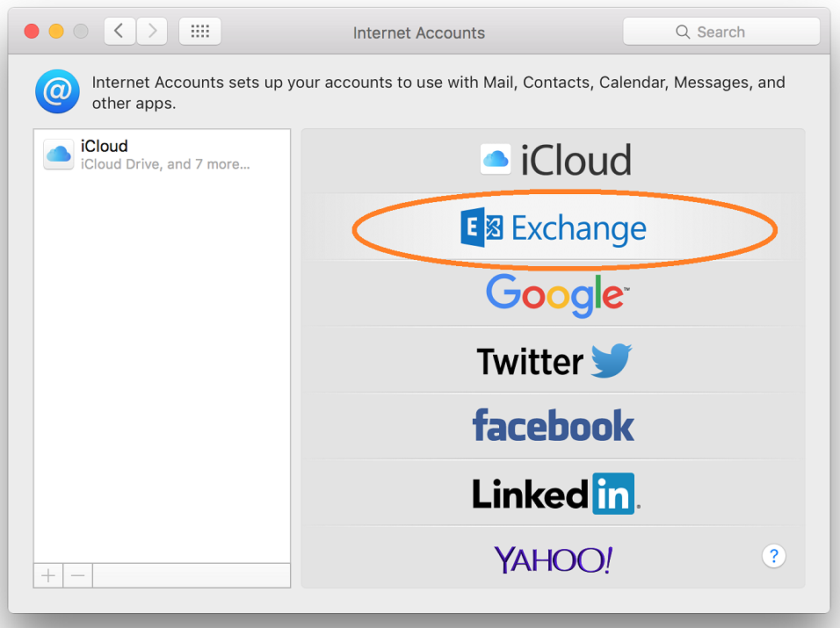Choose the Google account type
Screen dimensions: 840x628
coord(553,294)
